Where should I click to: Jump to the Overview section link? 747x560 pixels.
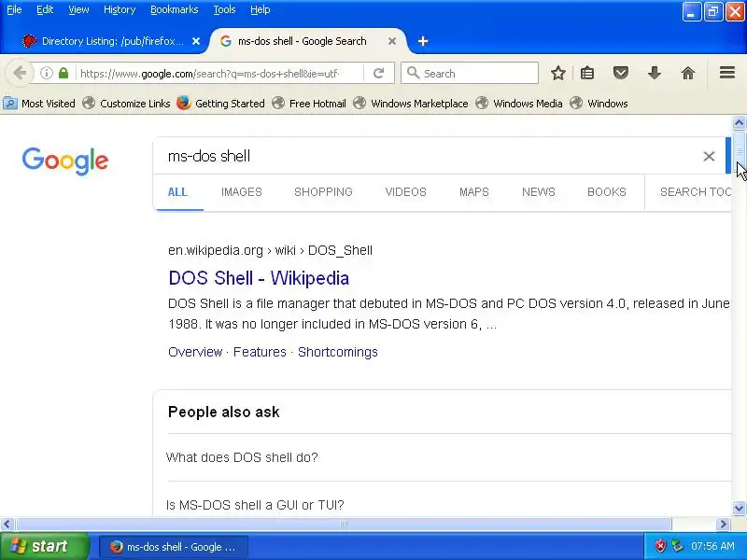[x=195, y=352]
